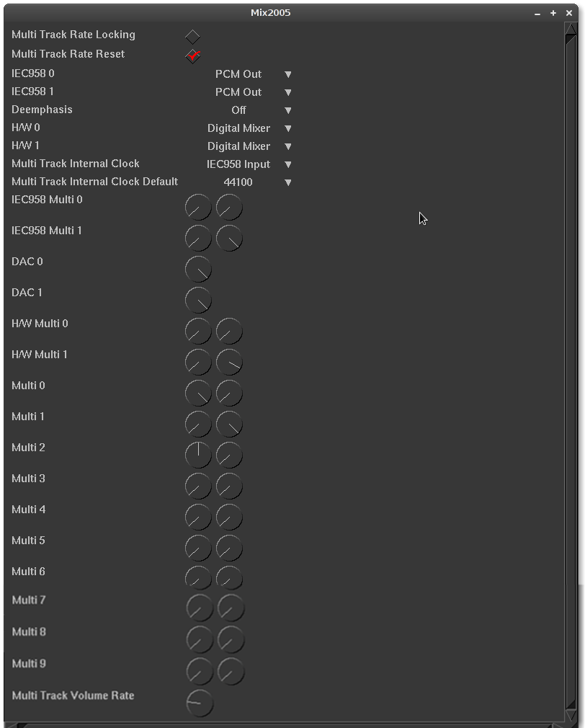The width and height of the screenshot is (585, 728).
Task: Click the DAC 0 volume knob
Action: [x=198, y=270]
